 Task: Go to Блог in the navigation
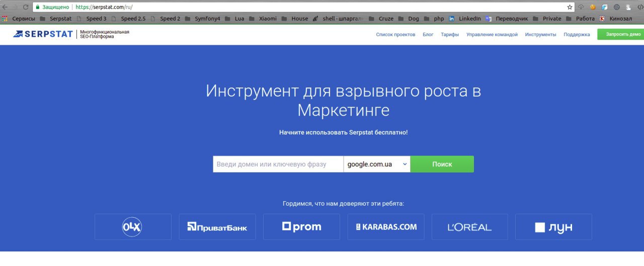click(428, 35)
